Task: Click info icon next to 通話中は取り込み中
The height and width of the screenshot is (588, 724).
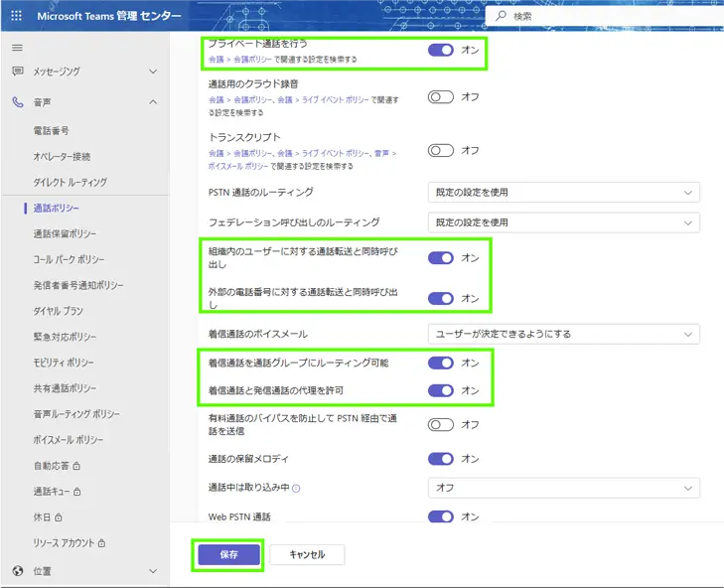Action: pos(296,489)
